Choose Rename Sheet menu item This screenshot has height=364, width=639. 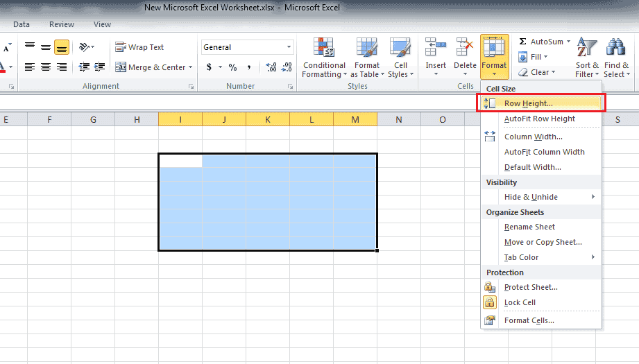point(540,227)
